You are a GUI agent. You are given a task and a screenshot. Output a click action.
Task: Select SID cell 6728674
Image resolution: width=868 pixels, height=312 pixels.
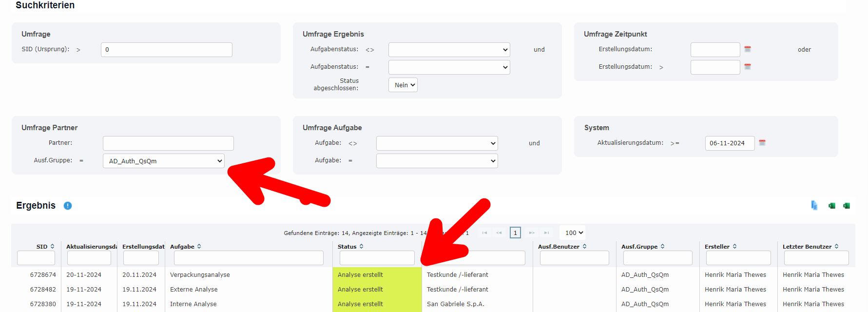(43, 275)
